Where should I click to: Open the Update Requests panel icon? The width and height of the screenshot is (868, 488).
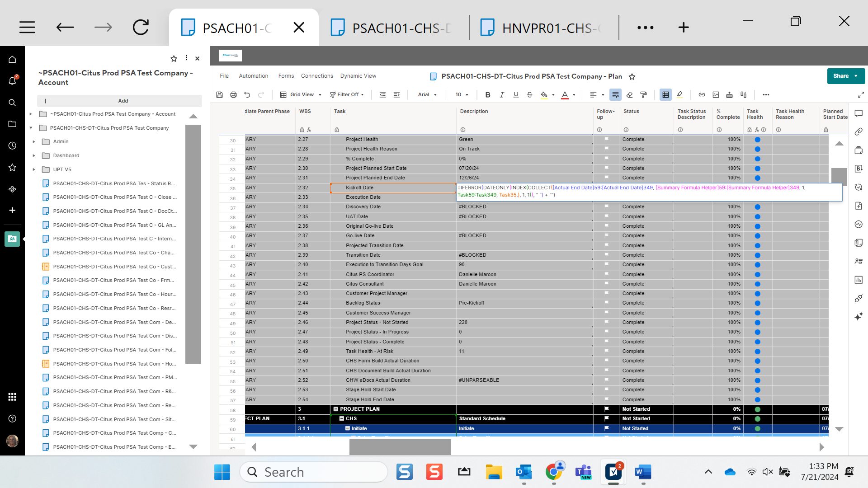[859, 187]
